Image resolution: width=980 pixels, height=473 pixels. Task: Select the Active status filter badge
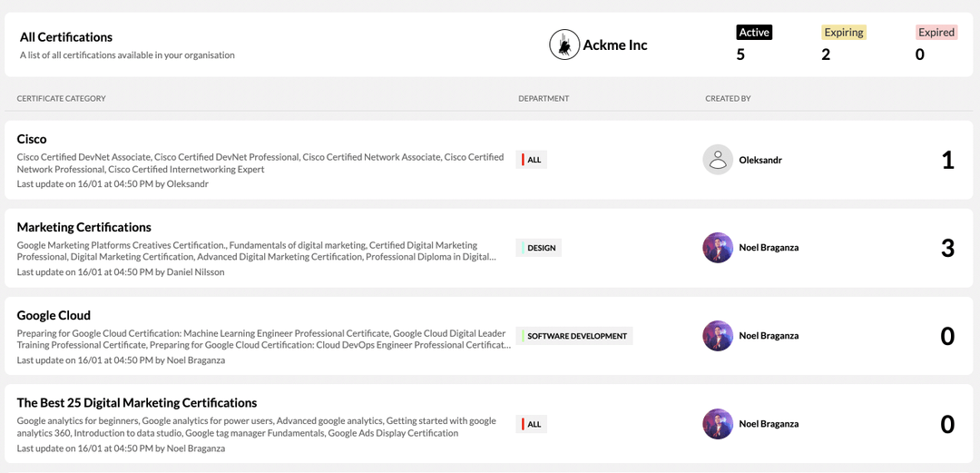pyautogui.click(x=753, y=33)
